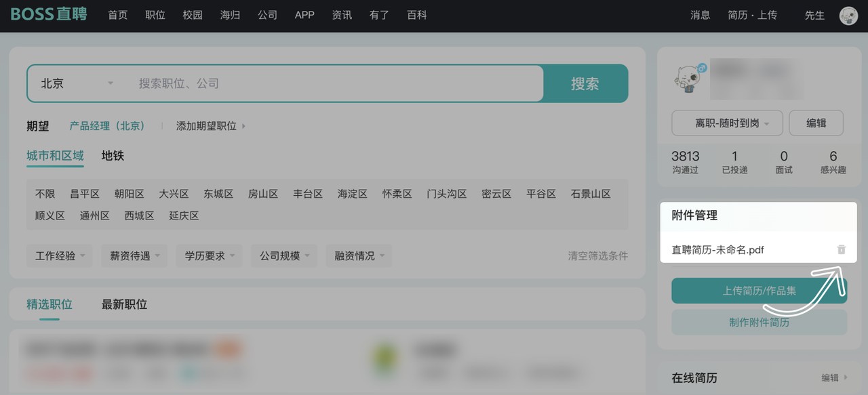Click 清空筛选条件 to clear filters
Screen dimensions: 868x395
pos(597,256)
